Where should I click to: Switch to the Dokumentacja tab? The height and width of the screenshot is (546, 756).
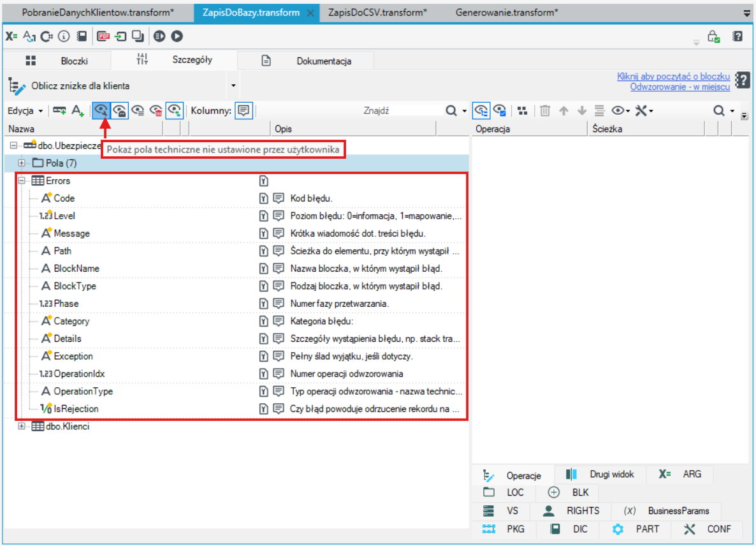[x=306, y=61]
